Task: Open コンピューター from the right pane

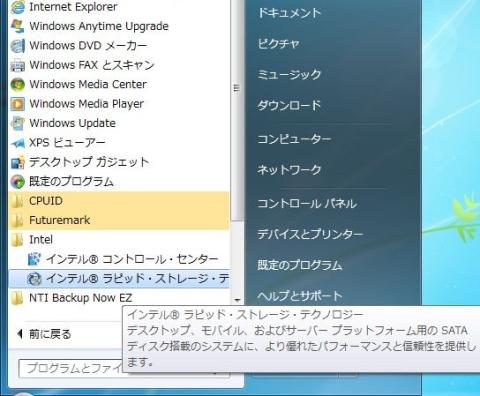Action: point(294,139)
